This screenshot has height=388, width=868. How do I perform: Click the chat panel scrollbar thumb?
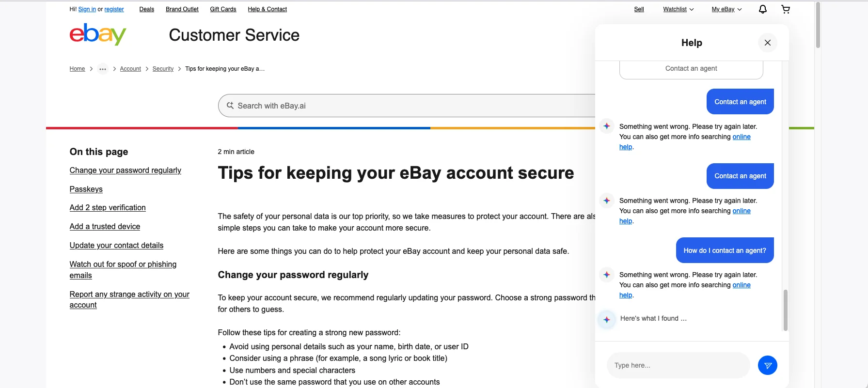pyautogui.click(x=786, y=310)
